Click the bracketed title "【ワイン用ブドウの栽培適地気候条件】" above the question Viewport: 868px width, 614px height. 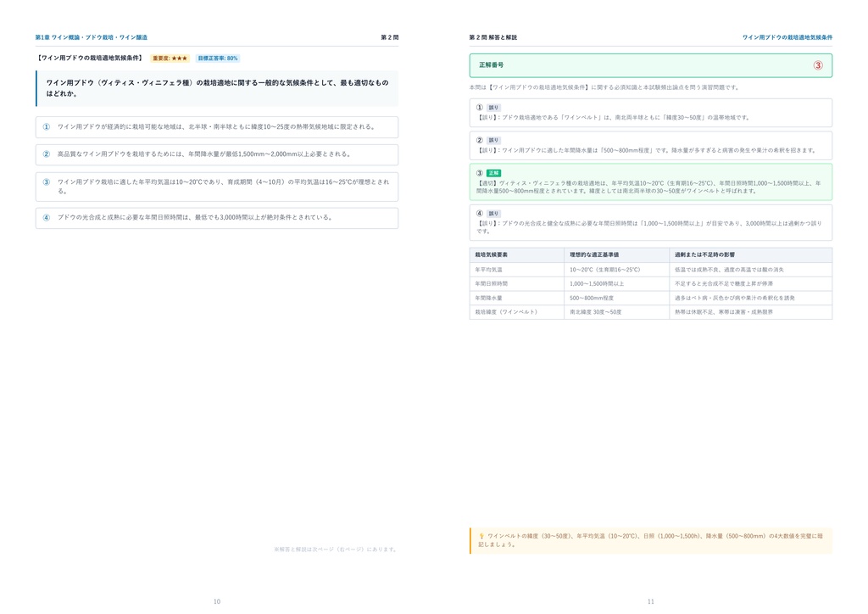point(90,59)
